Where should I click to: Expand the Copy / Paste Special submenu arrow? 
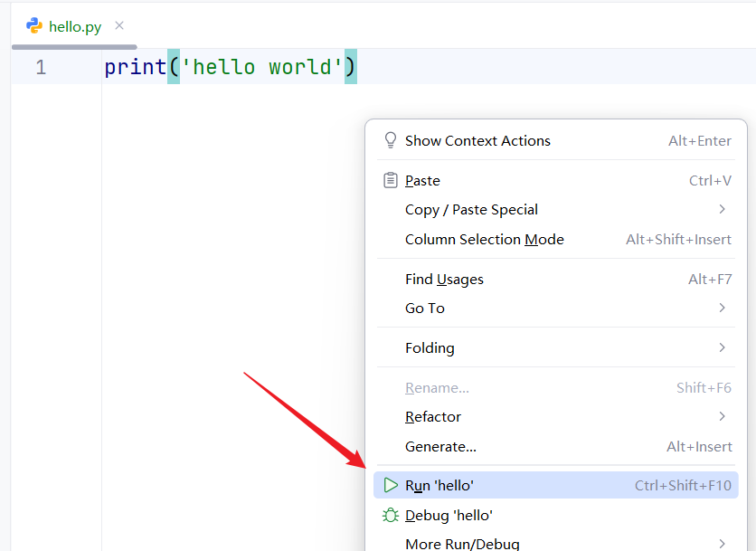pos(722,209)
